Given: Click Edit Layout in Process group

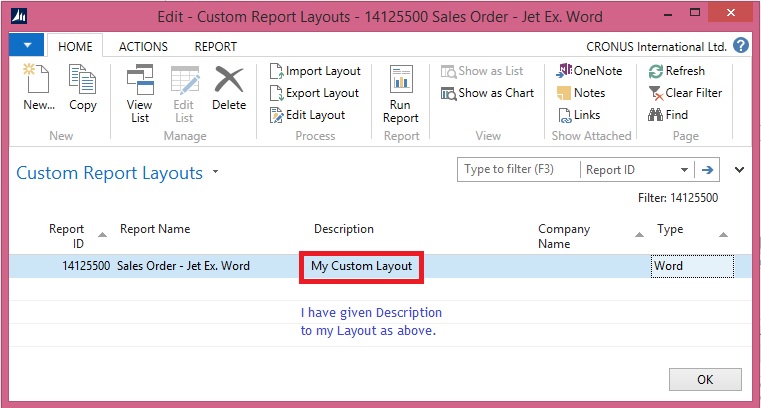Looking at the screenshot, I should coord(308,115).
